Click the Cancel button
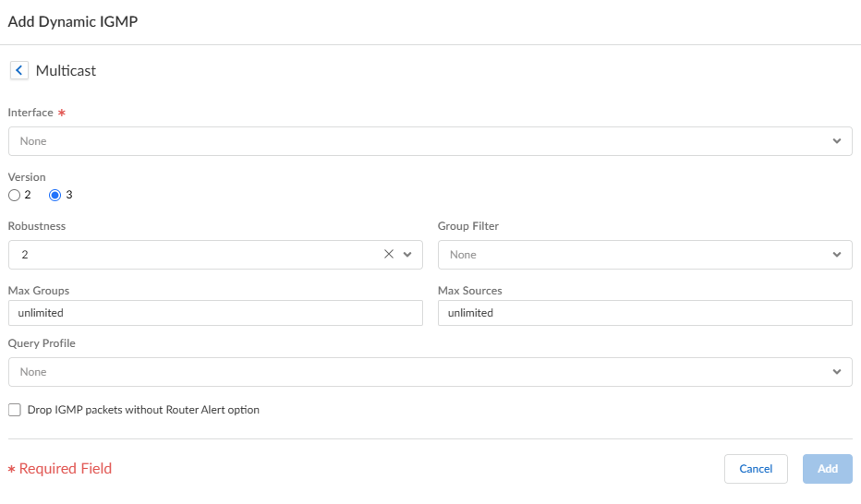 [x=756, y=469]
